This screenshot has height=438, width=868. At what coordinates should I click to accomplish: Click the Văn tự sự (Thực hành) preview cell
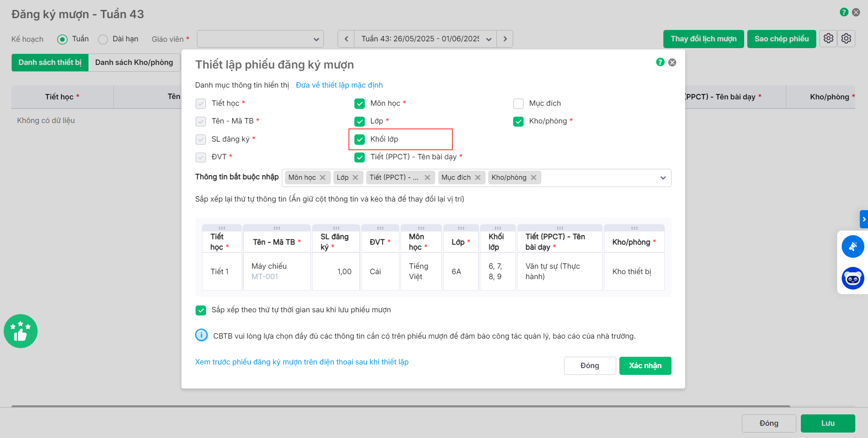pos(560,271)
